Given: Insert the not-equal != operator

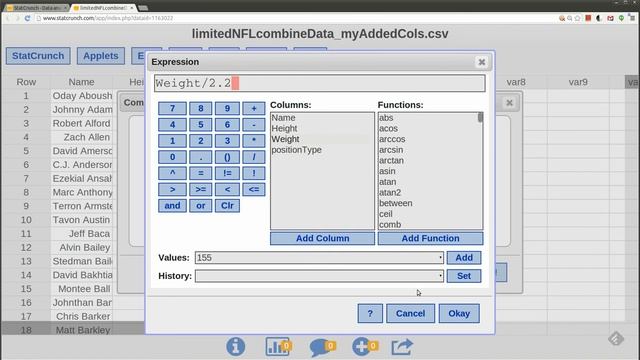Looking at the screenshot, I should point(227,173).
